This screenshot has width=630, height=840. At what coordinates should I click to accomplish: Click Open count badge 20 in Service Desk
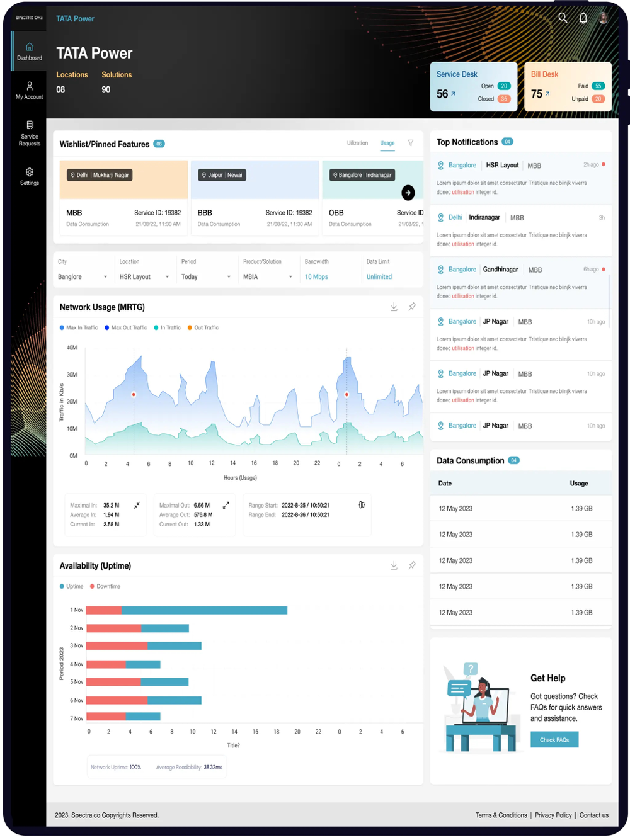coord(504,86)
